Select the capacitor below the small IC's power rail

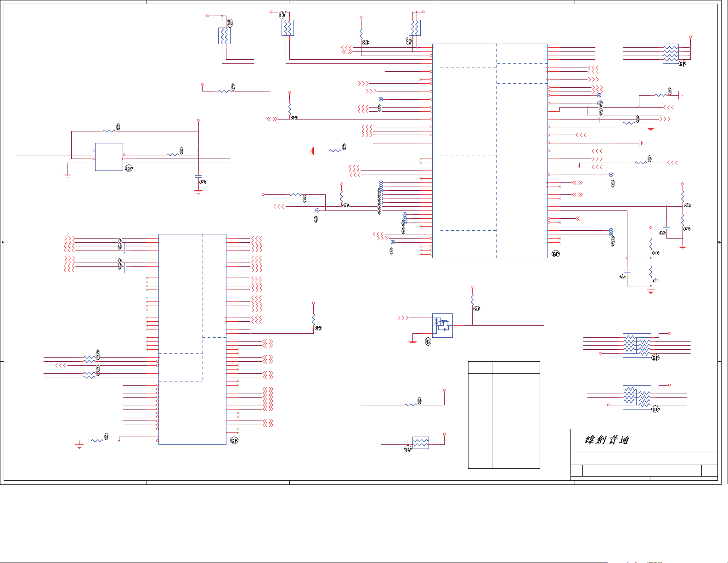(x=198, y=177)
